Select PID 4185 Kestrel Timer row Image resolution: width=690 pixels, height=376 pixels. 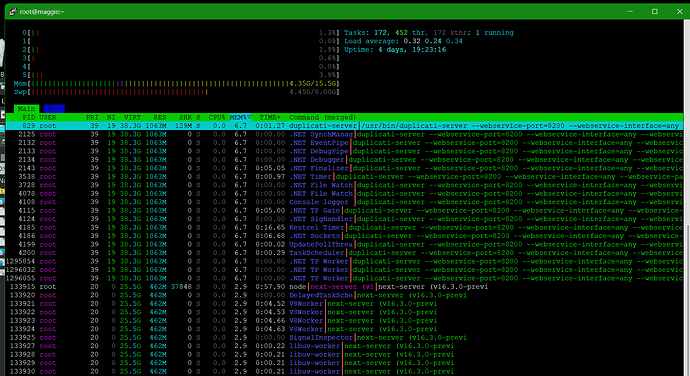(x=344, y=227)
